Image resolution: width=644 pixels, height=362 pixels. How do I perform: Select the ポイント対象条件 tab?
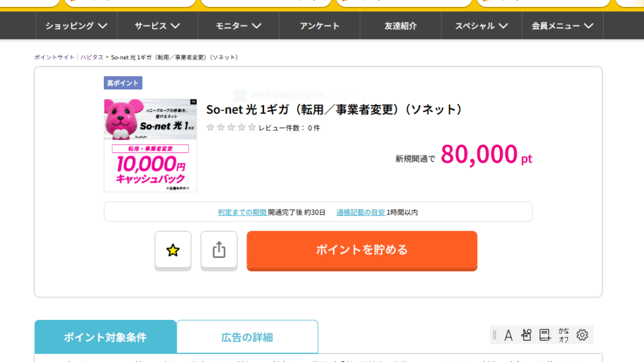(105, 337)
